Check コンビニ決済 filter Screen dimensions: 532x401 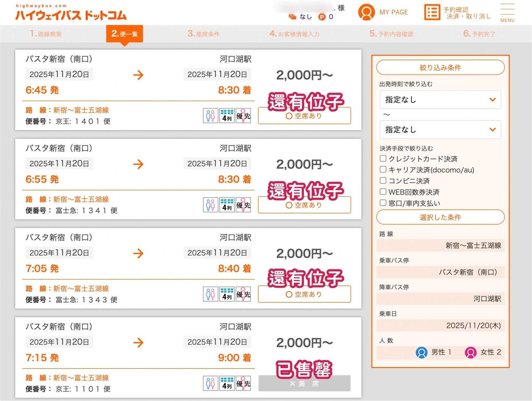[383, 181]
